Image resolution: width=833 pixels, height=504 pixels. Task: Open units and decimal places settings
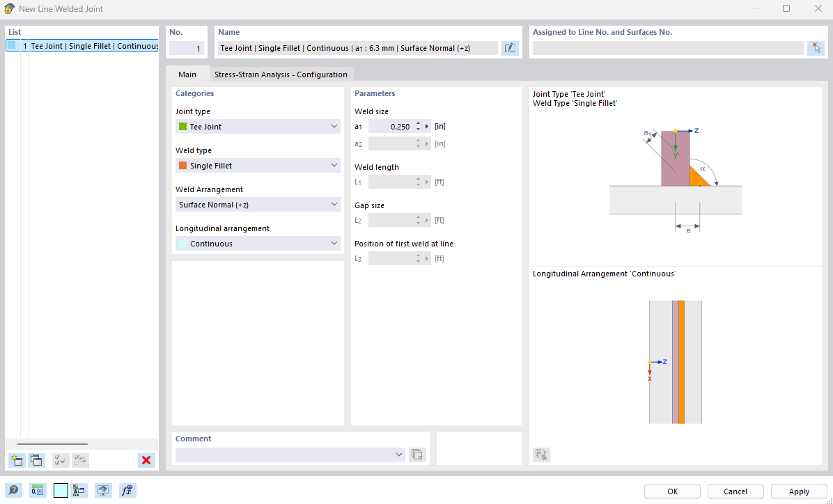click(x=38, y=490)
